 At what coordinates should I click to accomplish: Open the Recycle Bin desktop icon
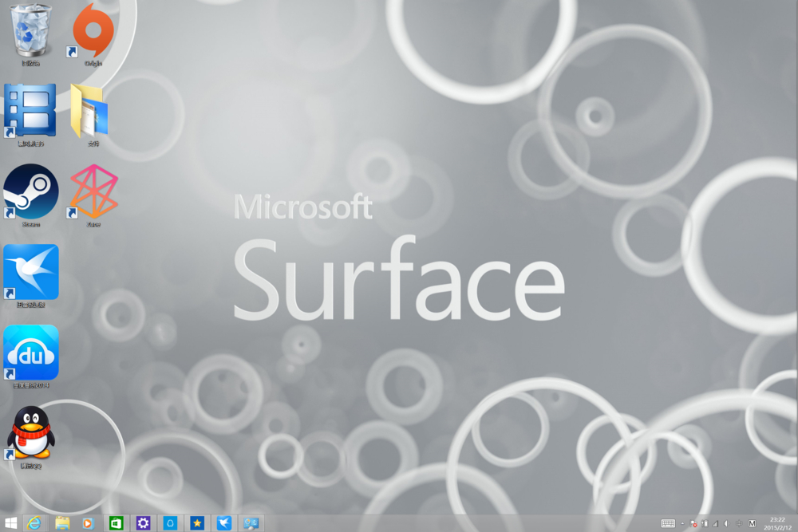[x=31, y=33]
